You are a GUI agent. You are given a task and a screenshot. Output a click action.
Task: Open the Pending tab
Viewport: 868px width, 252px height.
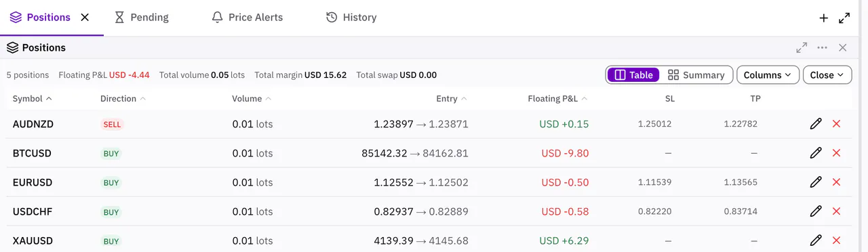coord(142,18)
